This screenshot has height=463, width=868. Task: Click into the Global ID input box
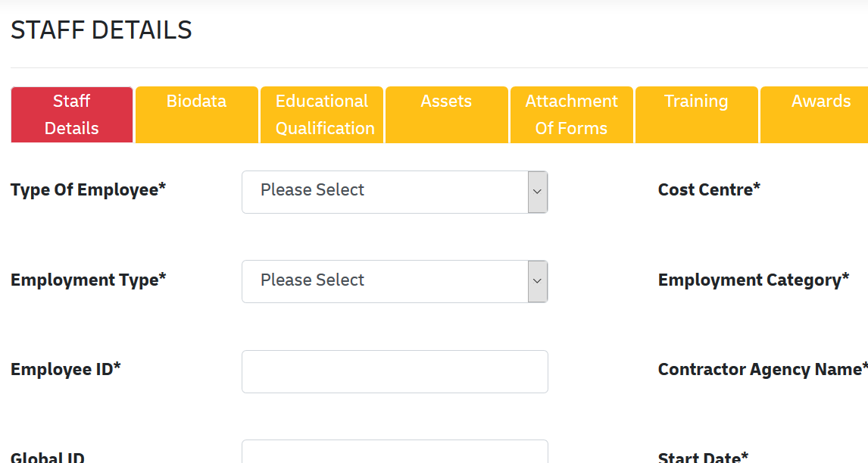click(x=395, y=452)
